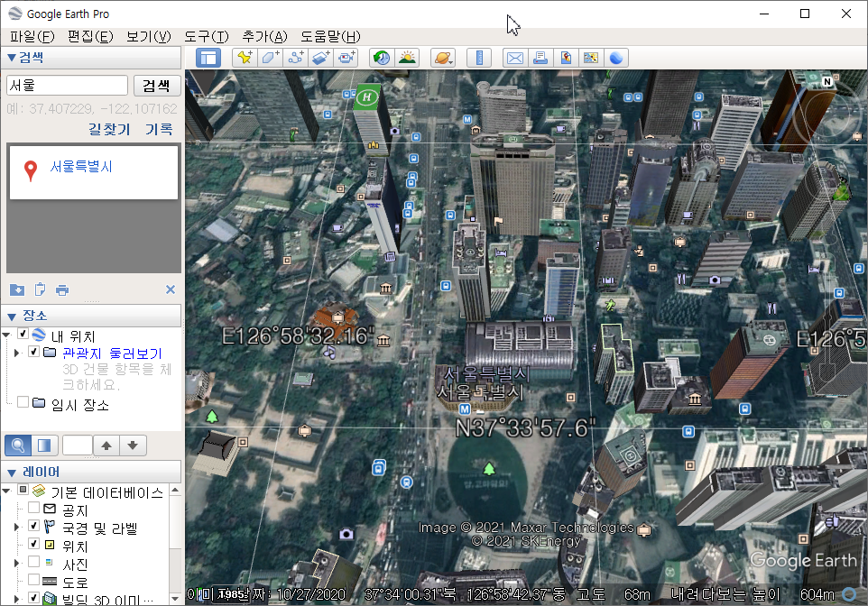Open the 도구(T) menu
The width and height of the screenshot is (868, 606).
point(207,37)
